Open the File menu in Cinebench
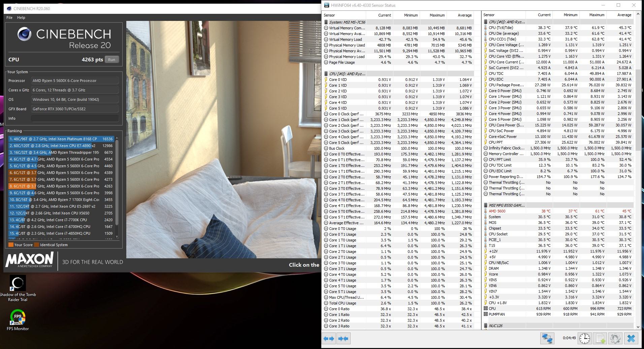644x349 pixels. click(9, 18)
